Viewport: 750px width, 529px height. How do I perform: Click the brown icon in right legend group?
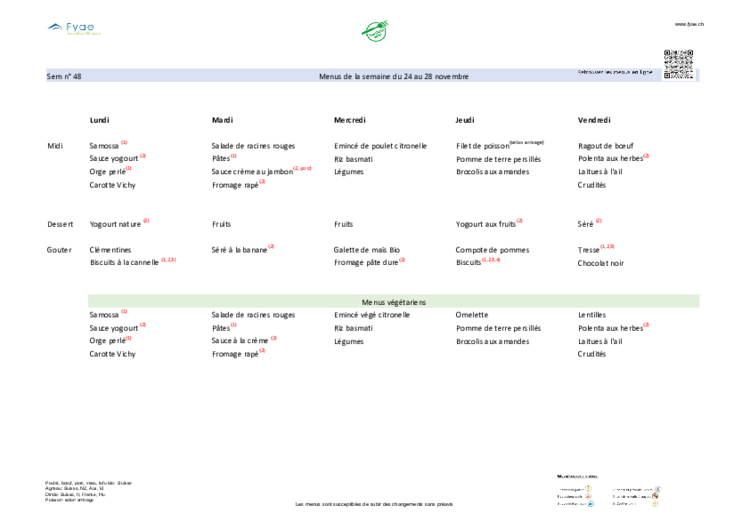[x=653, y=494]
